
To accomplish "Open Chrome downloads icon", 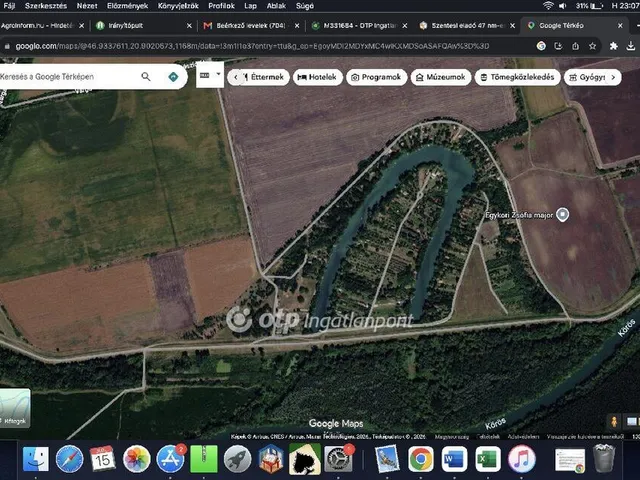I will [x=631, y=46].
